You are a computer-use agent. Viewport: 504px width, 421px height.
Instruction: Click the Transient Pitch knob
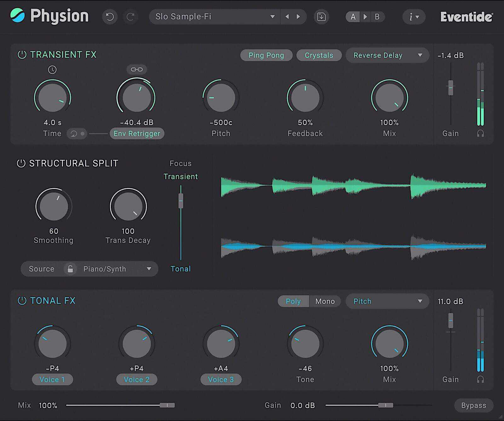[221, 97]
